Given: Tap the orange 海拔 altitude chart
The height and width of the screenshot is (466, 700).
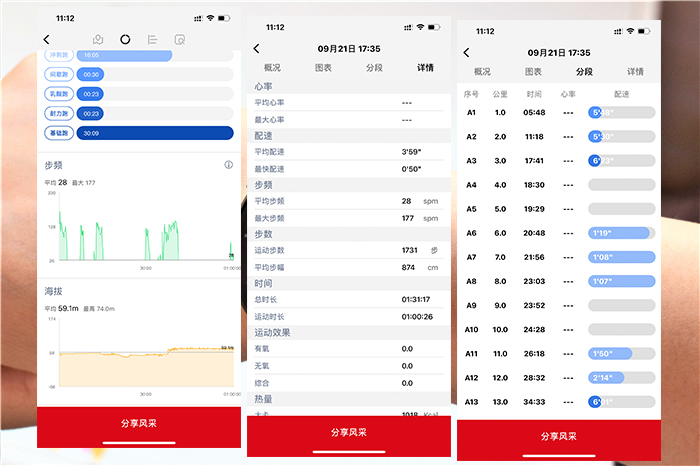Looking at the screenshot, I should [x=146, y=353].
